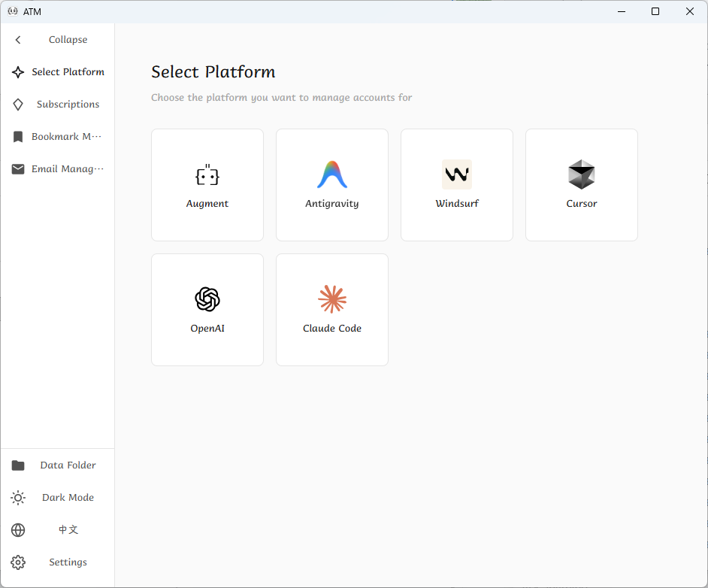This screenshot has width=708, height=588.
Task: Click the envelope email icon
Action: click(18, 169)
